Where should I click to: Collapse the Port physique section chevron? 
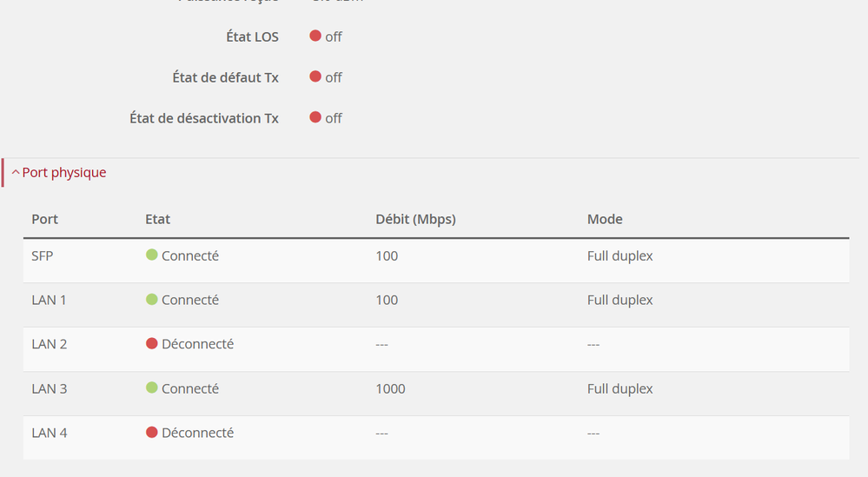coord(16,173)
